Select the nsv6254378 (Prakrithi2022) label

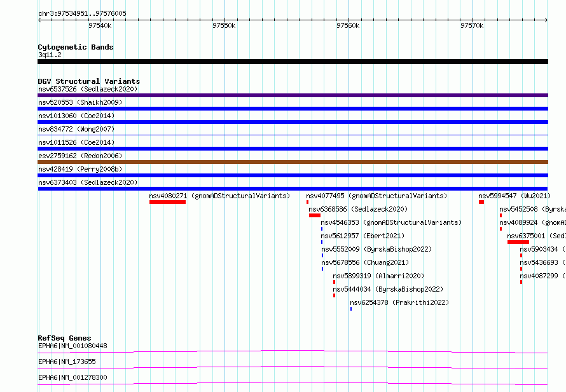[399, 302]
